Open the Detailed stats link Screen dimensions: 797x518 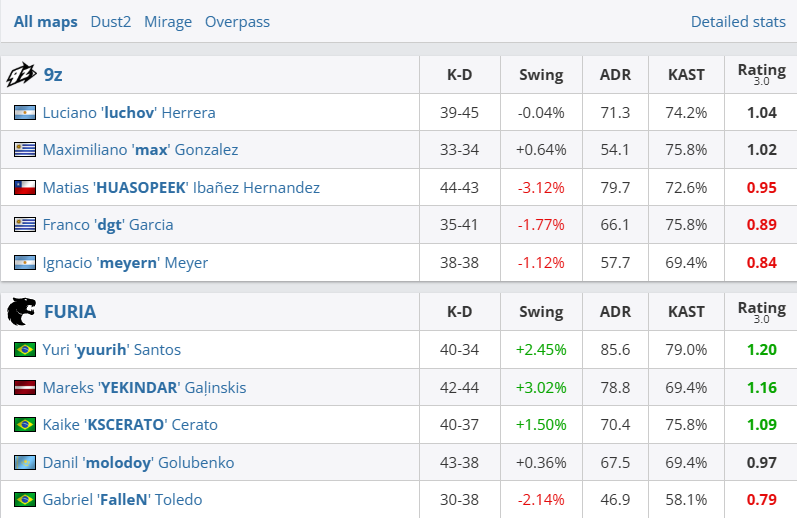[738, 22]
